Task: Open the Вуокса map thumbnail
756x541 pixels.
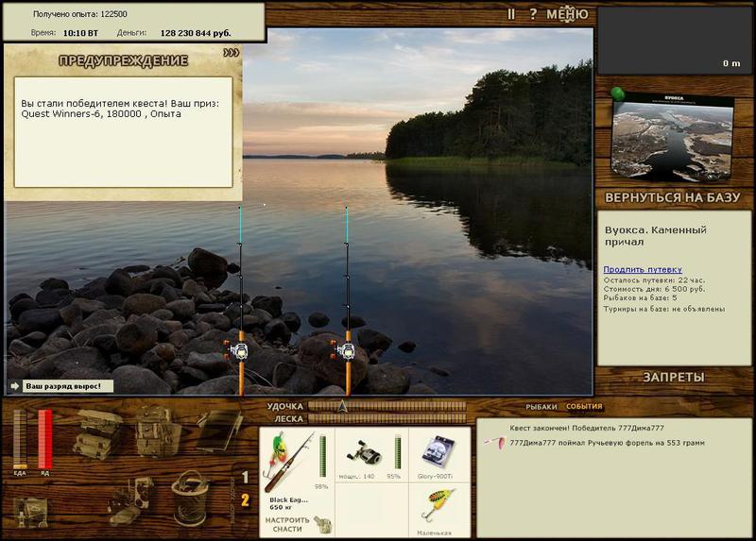Action: [x=673, y=136]
